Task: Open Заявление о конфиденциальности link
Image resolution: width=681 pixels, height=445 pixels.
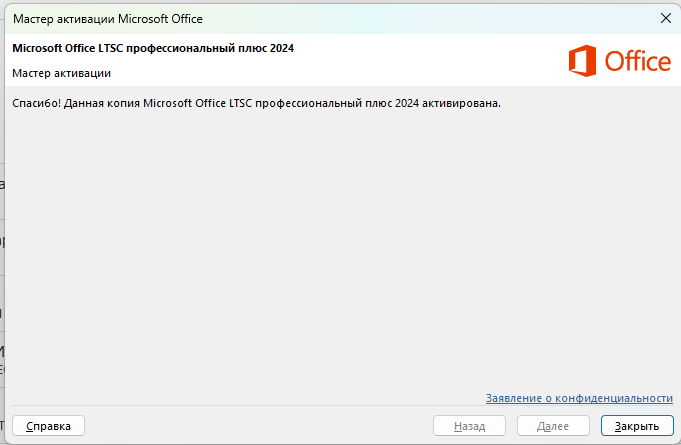Action: tap(579, 398)
